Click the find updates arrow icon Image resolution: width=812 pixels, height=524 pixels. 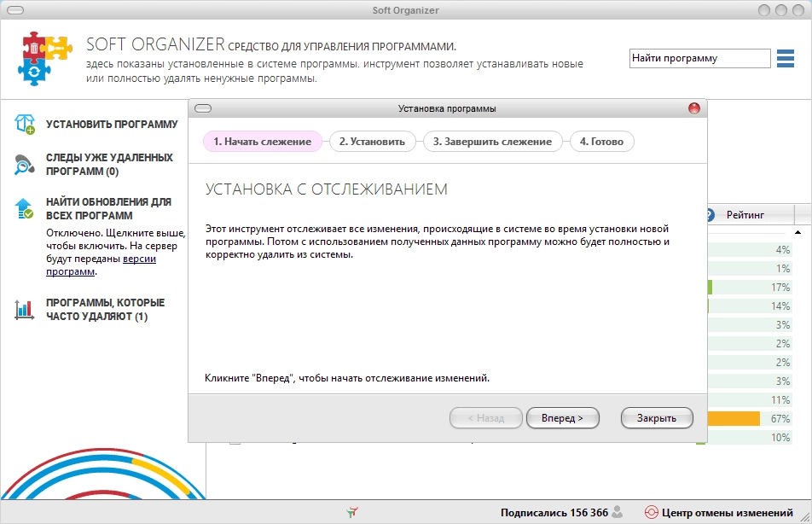[24, 208]
